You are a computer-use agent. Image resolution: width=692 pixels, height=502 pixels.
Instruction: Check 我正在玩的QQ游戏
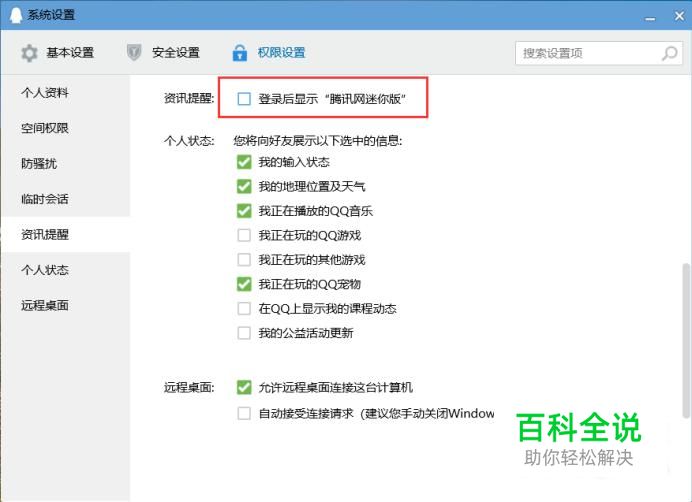pyautogui.click(x=244, y=235)
